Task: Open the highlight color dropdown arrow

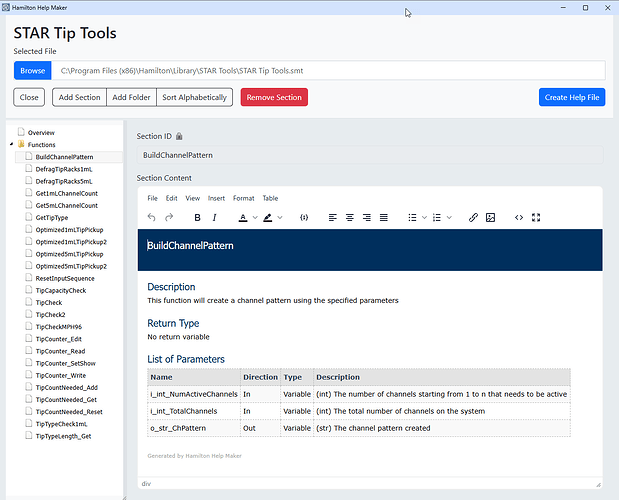Action: coord(280,217)
